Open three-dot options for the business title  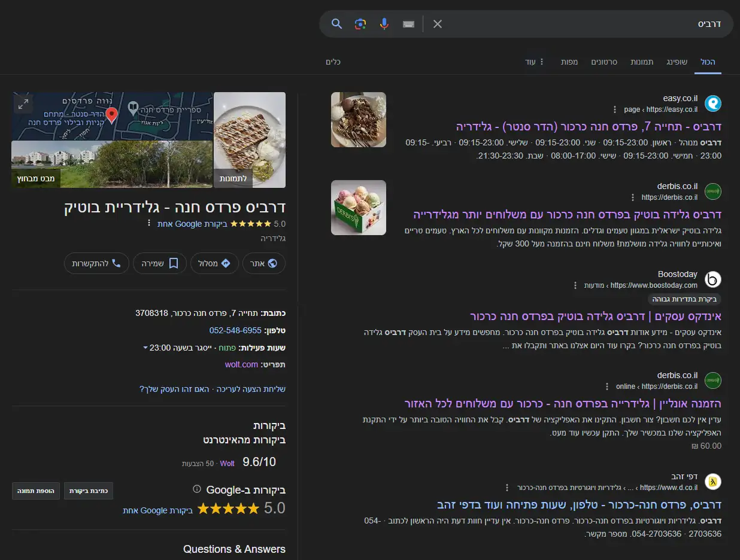pyautogui.click(x=149, y=224)
